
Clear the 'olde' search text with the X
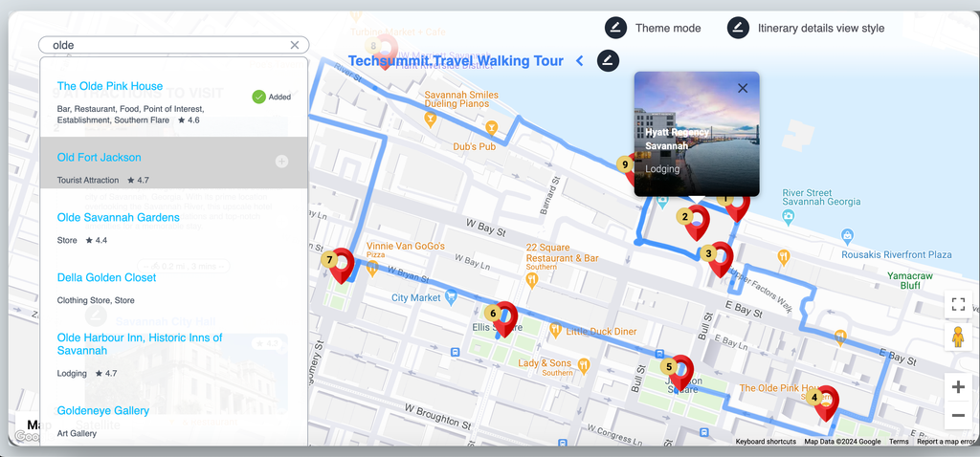click(295, 45)
